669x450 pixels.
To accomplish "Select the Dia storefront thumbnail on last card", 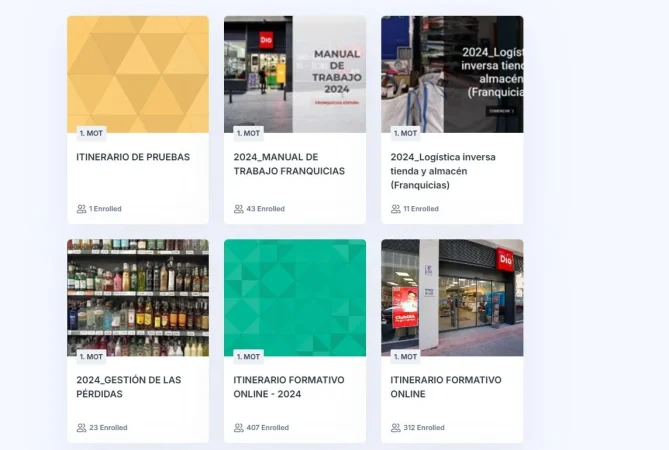I will click(452, 298).
